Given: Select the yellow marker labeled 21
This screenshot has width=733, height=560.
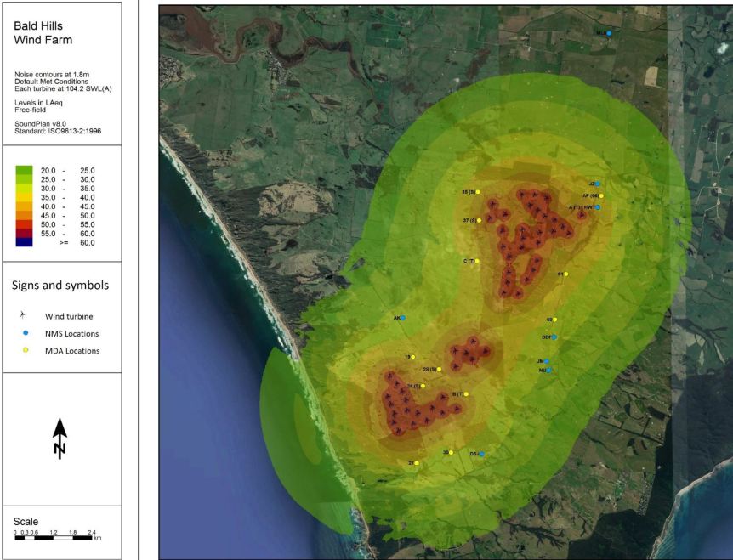Looking at the screenshot, I should [417, 463].
